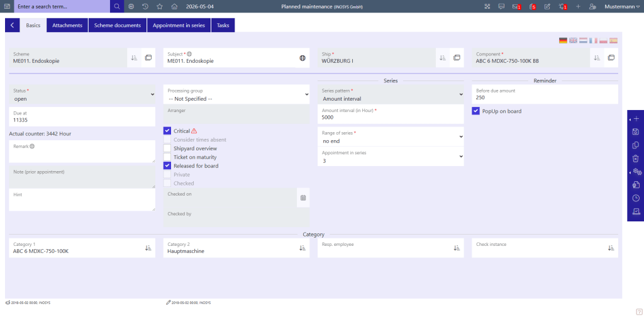Open the notification bell with 1 badge
The height and width of the screenshot is (317, 644).
coord(563,6)
